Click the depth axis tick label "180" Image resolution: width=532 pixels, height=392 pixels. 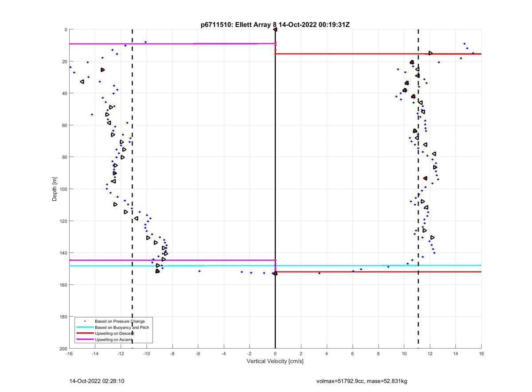[63, 317]
